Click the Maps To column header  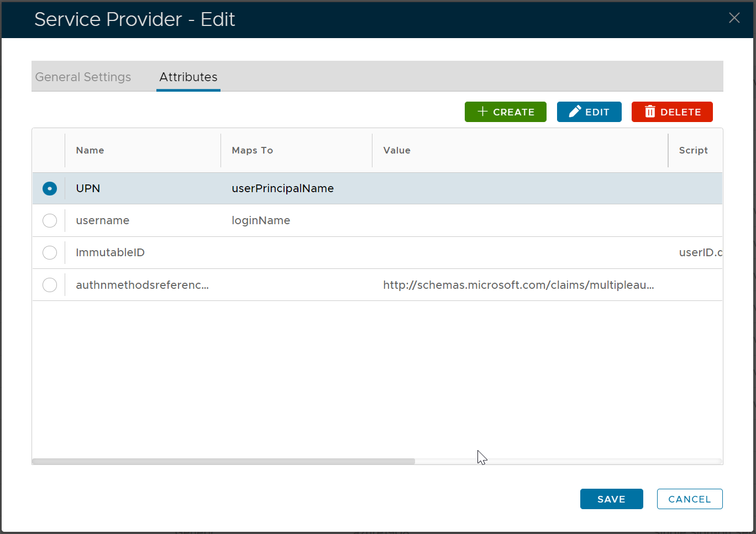(253, 150)
